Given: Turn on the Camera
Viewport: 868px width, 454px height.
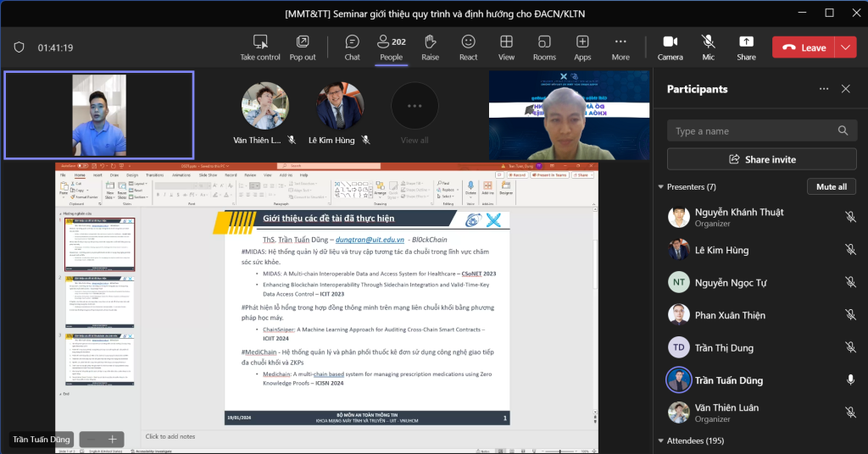Looking at the screenshot, I should pyautogui.click(x=670, y=47).
